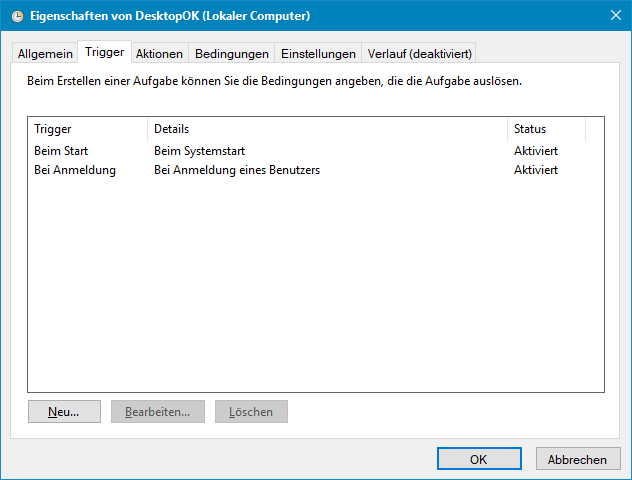Image resolution: width=632 pixels, height=480 pixels.
Task: Close the DesktopOK properties dialog
Action: [x=615, y=15]
